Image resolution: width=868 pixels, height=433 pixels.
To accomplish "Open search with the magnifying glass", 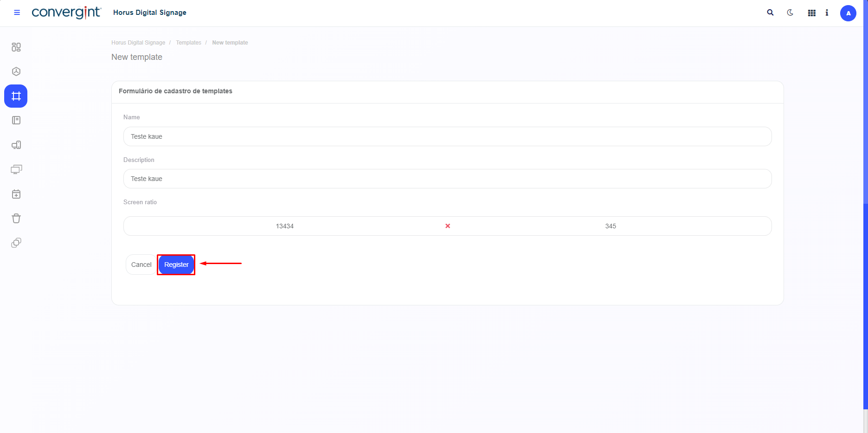I will pos(770,13).
